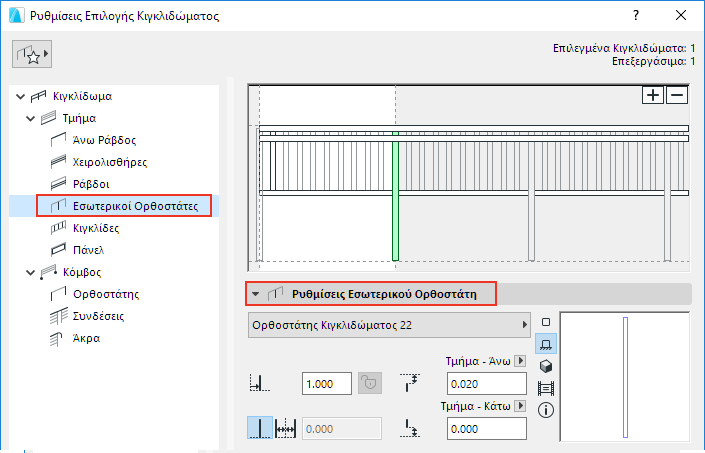Select Πάνελ in the tree
The height and width of the screenshot is (453, 705).
coord(88,250)
